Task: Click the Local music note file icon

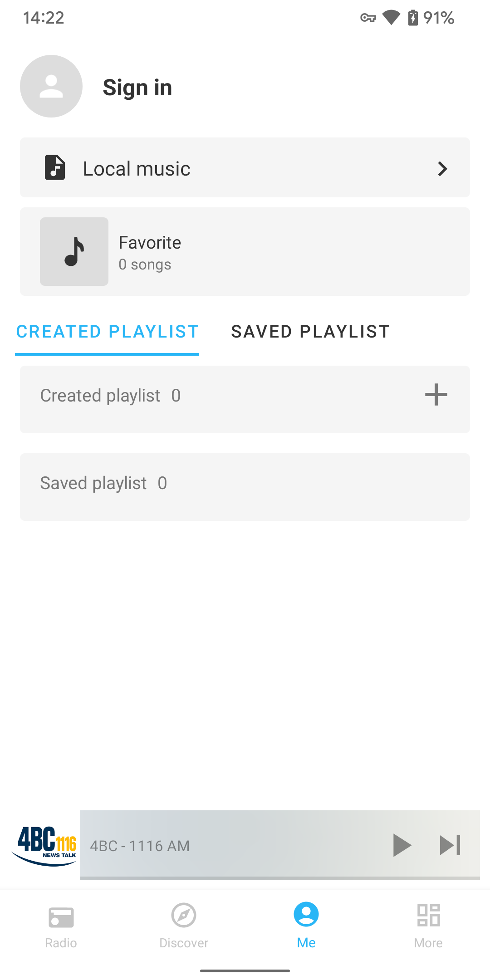Action: pyautogui.click(x=55, y=168)
